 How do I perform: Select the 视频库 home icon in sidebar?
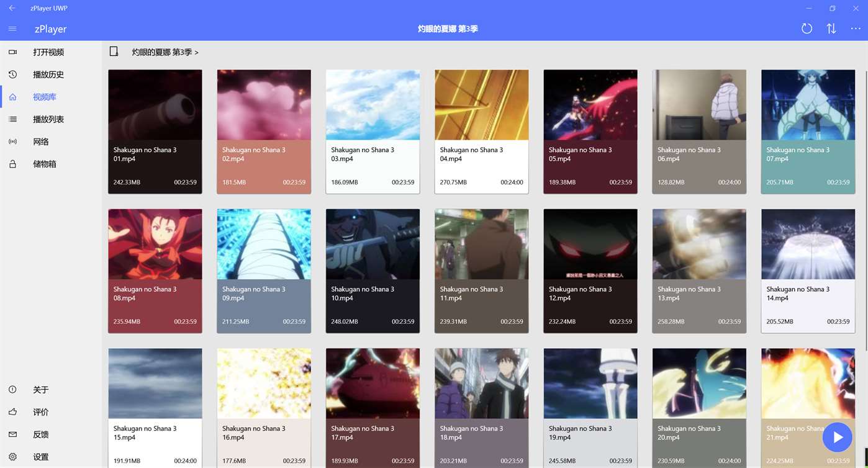[12, 97]
